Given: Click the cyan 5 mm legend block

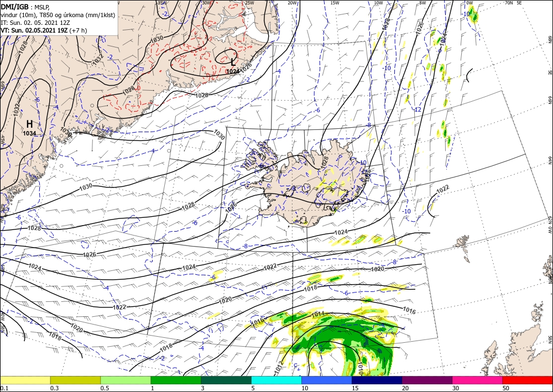Looking at the screenshot, I should 276,380.
